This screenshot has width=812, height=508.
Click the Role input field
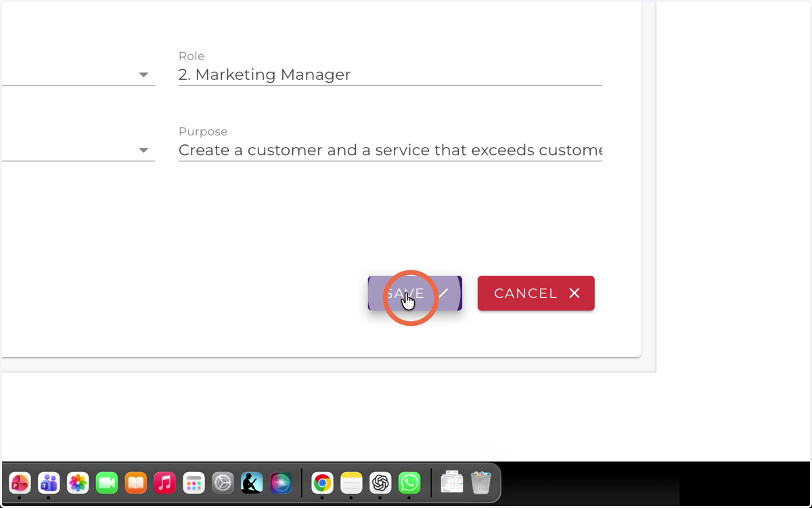point(390,75)
